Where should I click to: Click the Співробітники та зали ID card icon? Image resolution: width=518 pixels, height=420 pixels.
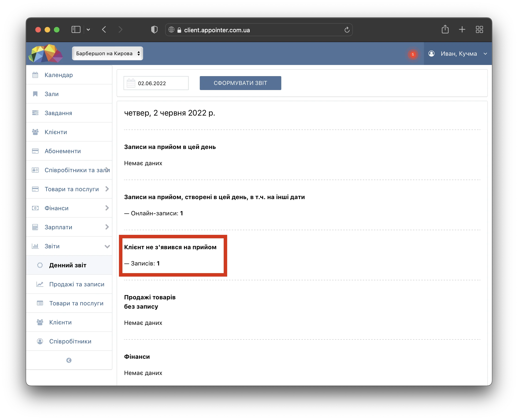click(x=35, y=170)
